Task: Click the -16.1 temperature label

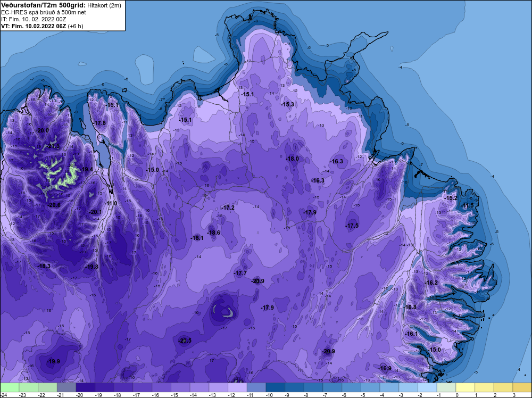Action: (412, 334)
